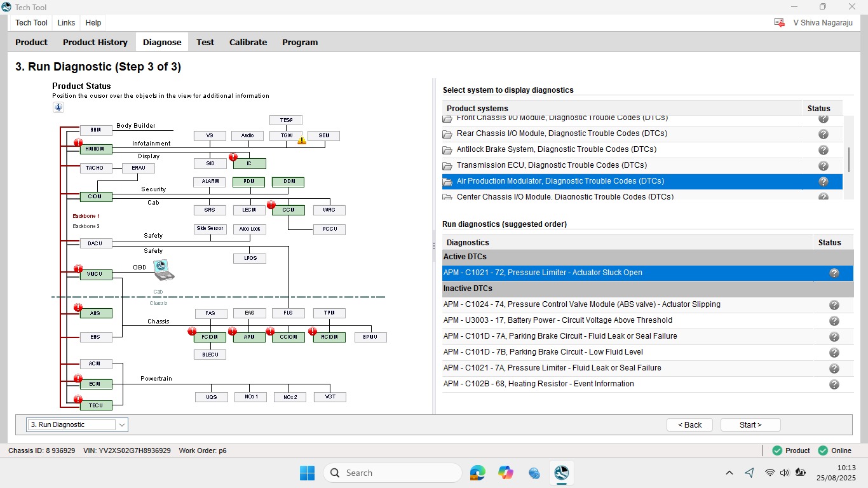Click the OBD laptop icon in the diagram
868x488 pixels.
pos(163,269)
